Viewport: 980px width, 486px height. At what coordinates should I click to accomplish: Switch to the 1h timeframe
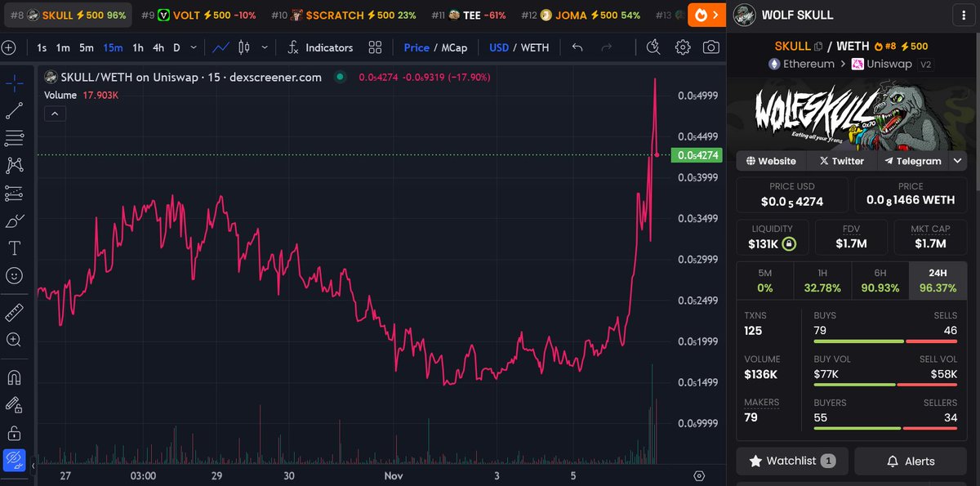pyautogui.click(x=138, y=47)
